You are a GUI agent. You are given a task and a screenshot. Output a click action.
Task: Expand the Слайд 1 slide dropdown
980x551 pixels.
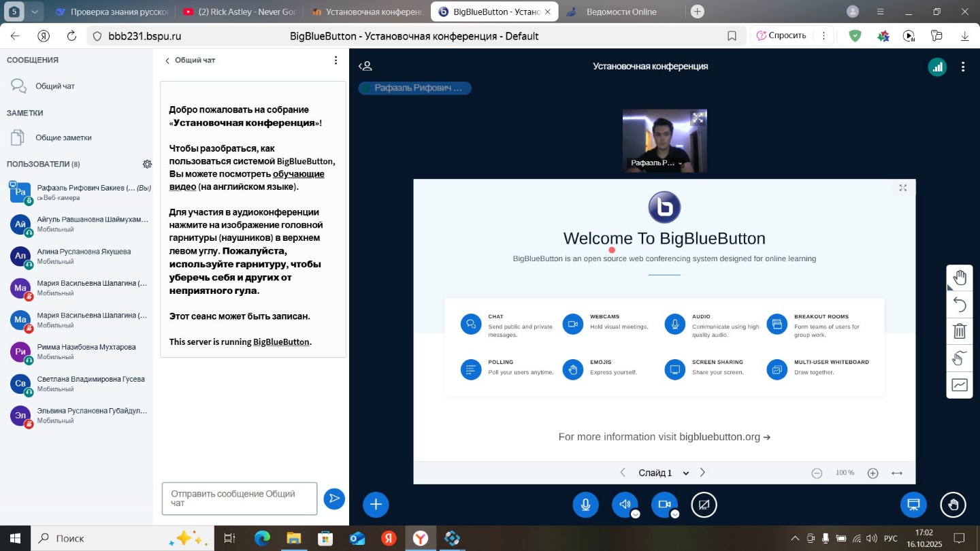tap(685, 473)
